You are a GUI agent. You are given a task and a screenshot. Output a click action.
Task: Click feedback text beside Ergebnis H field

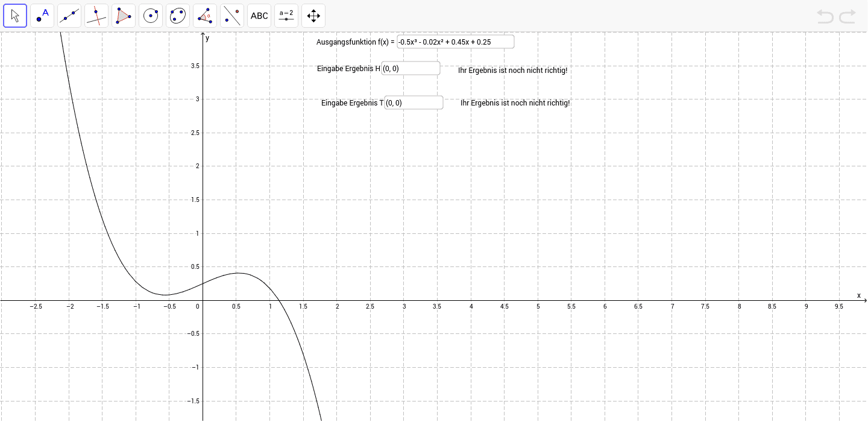click(x=513, y=70)
